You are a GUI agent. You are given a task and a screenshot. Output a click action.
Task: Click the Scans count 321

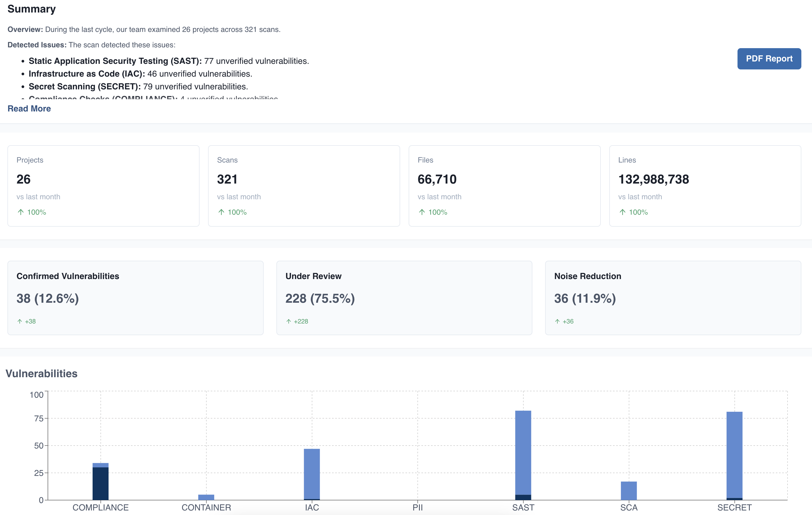coord(227,179)
